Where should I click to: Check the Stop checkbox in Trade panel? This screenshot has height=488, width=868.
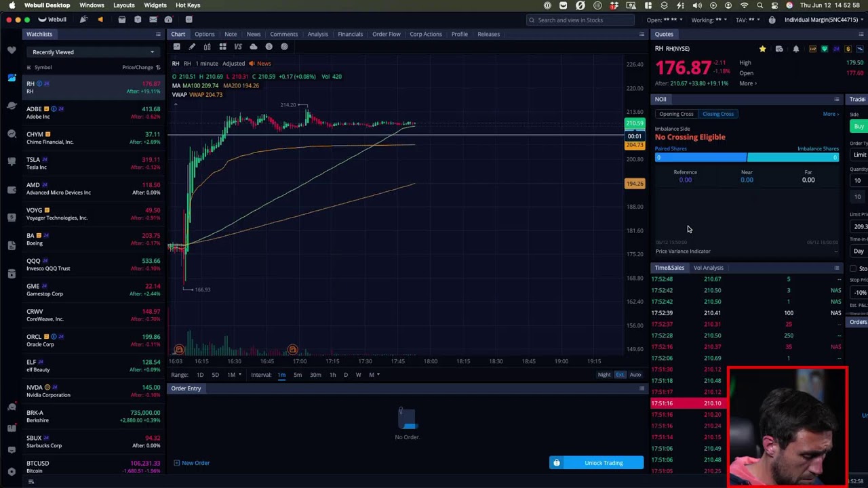coord(853,268)
